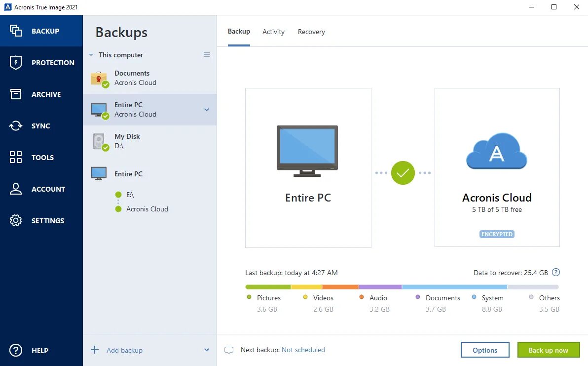The image size is (588, 366).
Task: Switch to the Recovery tab
Action: (311, 32)
